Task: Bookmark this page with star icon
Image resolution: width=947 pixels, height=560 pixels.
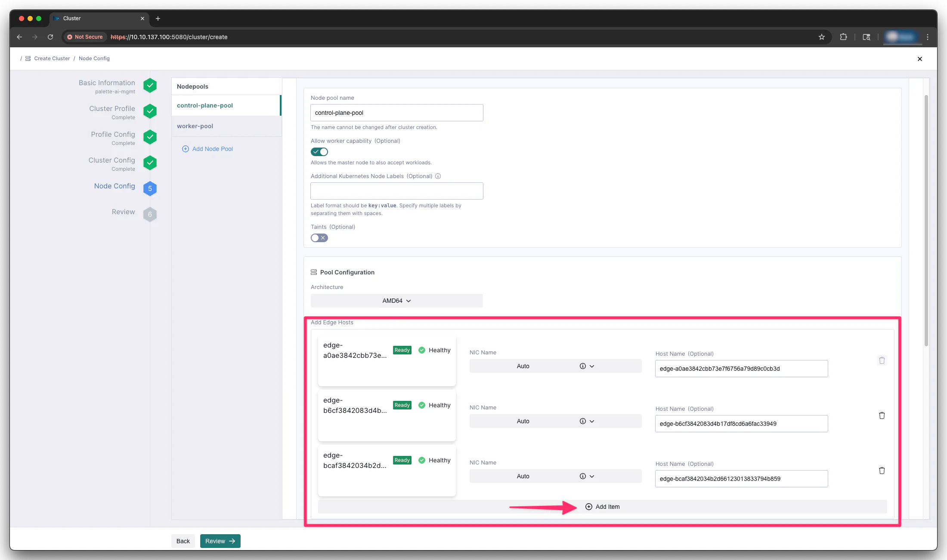Action: (821, 37)
